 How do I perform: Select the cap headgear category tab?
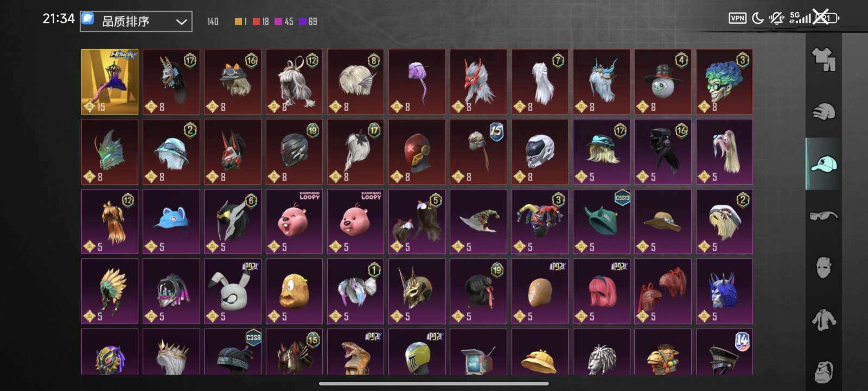point(824,163)
